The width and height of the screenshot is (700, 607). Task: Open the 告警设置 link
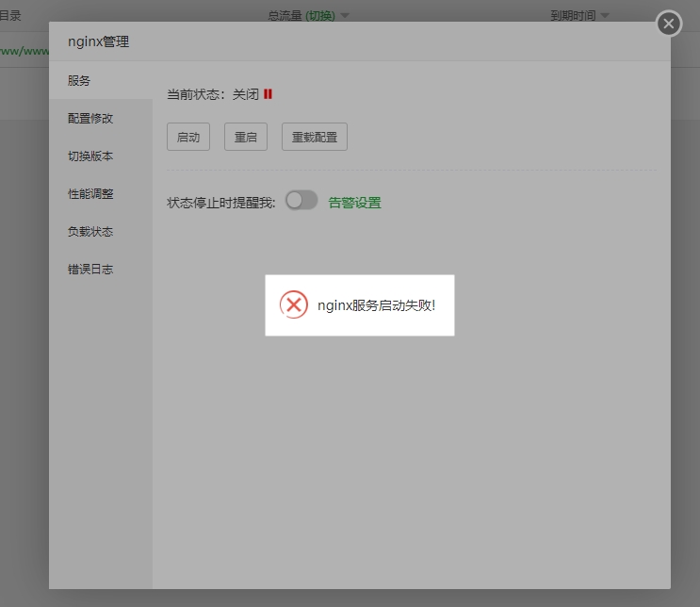tap(355, 203)
